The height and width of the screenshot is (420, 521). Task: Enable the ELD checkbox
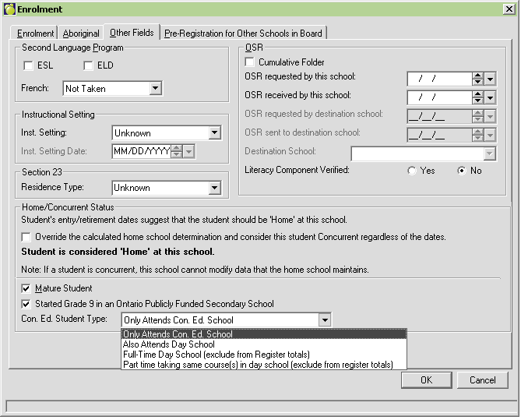tap(88, 65)
